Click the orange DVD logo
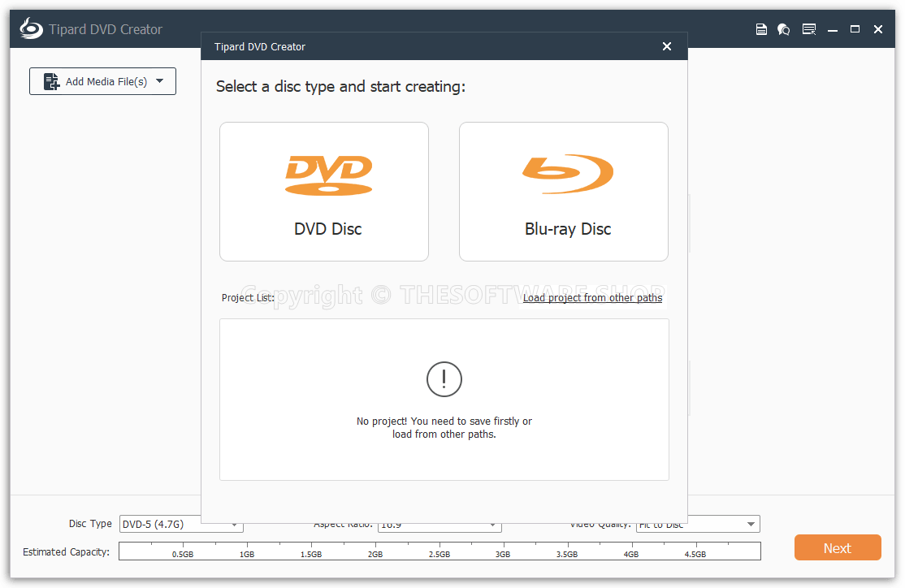The image size is (905, 588). [x=329, y=175]
